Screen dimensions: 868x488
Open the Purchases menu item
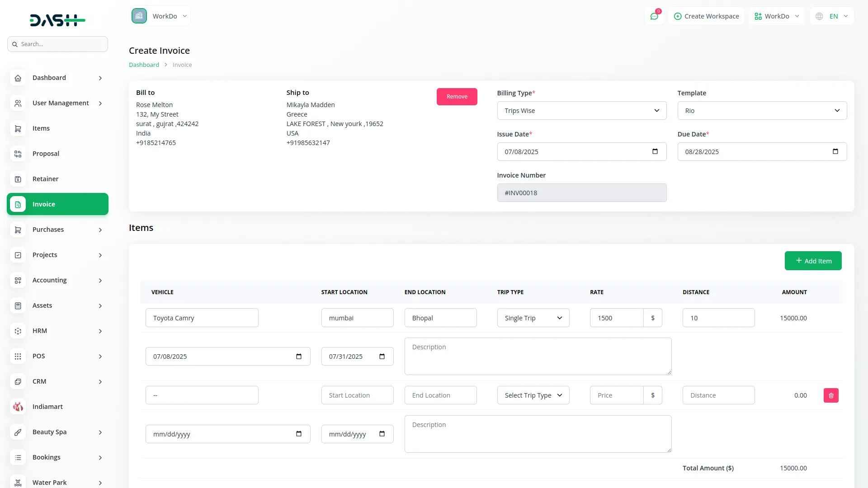click(x=48, y=230)
